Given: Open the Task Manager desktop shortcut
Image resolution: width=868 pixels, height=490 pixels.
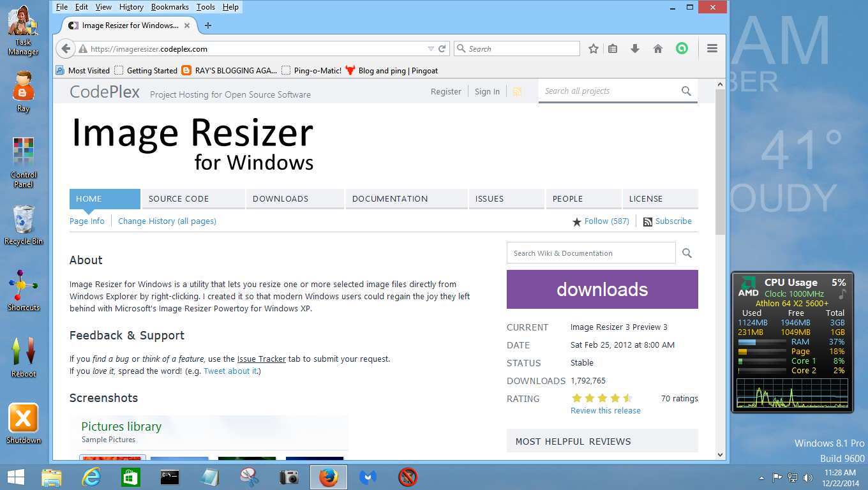Looking at the screenshot, I should pos(23,29).
